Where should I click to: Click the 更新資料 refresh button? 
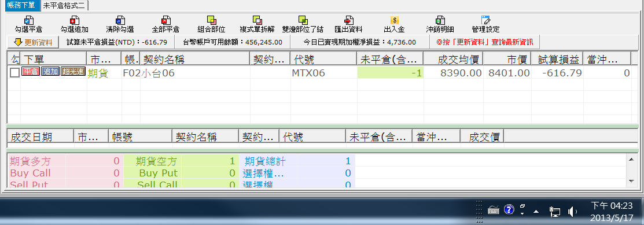click(x=33, y=42)
